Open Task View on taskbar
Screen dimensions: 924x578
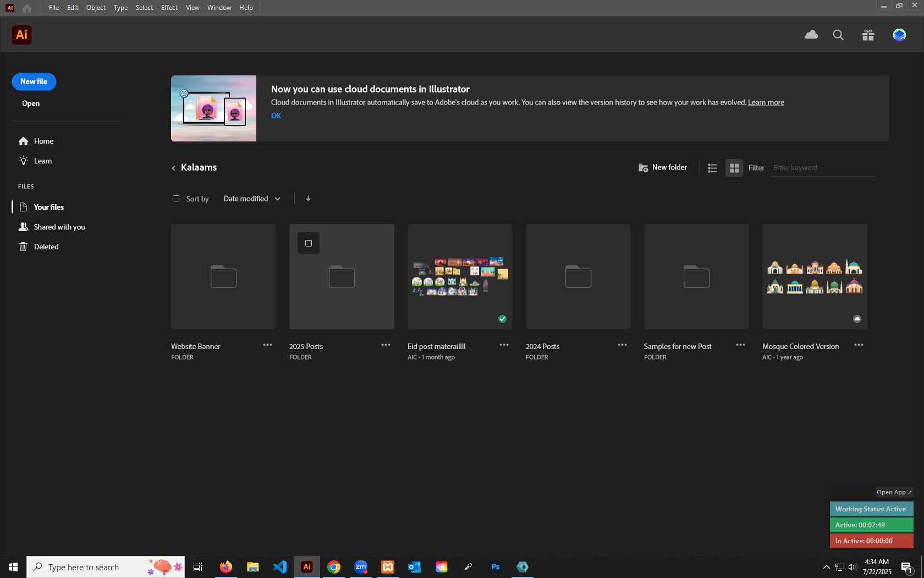tap(198, 566)
